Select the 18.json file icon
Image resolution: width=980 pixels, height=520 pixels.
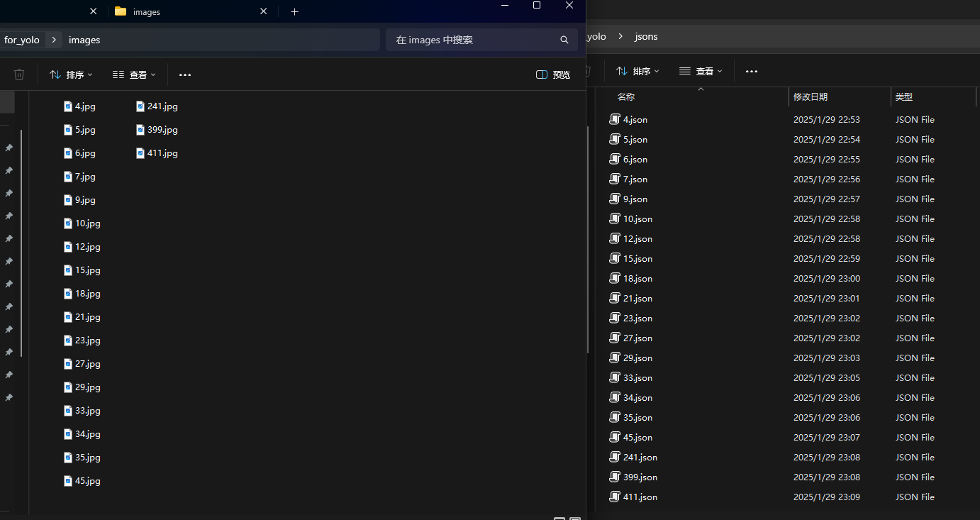pos(615,278)
